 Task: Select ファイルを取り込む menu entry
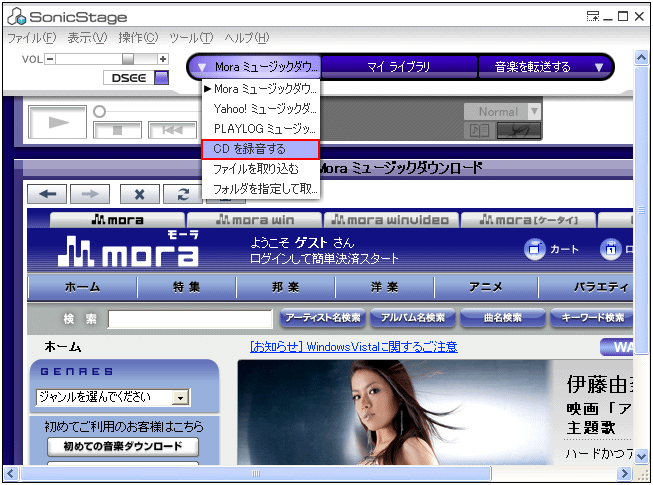pos(260,169)
